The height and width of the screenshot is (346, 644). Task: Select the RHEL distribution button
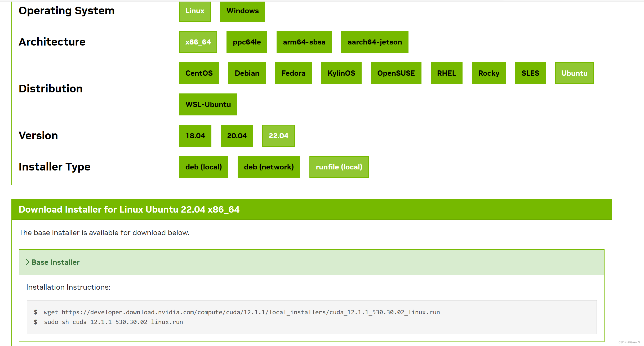click(x=446, y=73)
